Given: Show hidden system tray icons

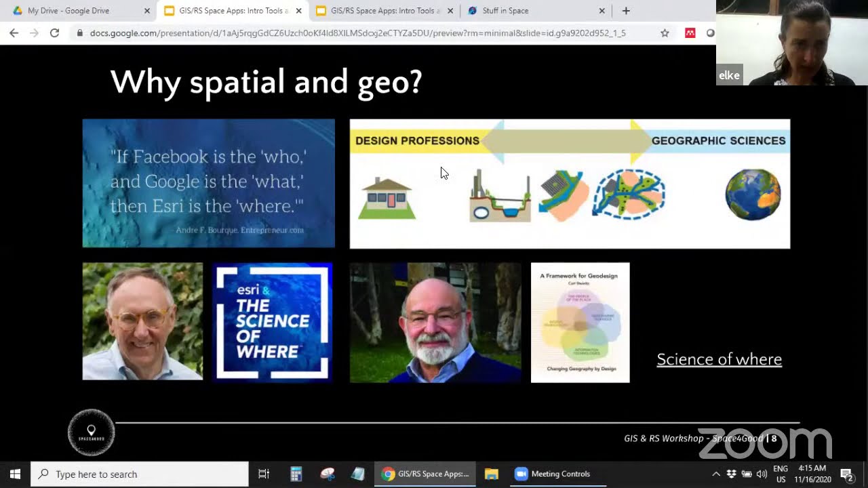Looking at the screenshot, I should click(715, 474).
